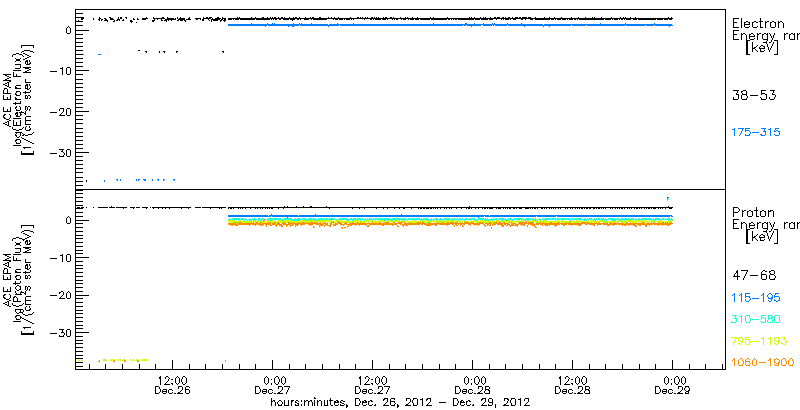The width and height of the screenshot is (800, 410).
Task: Click the 12:00 Dec.28 time axis label
Action: click(572, 386)
